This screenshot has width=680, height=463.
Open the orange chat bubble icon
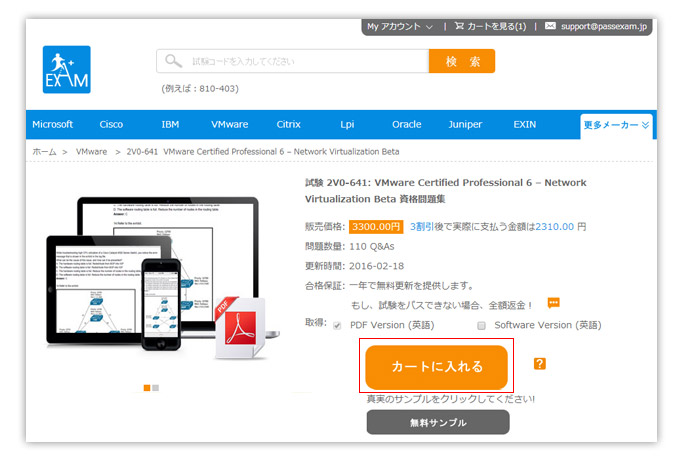553,303
